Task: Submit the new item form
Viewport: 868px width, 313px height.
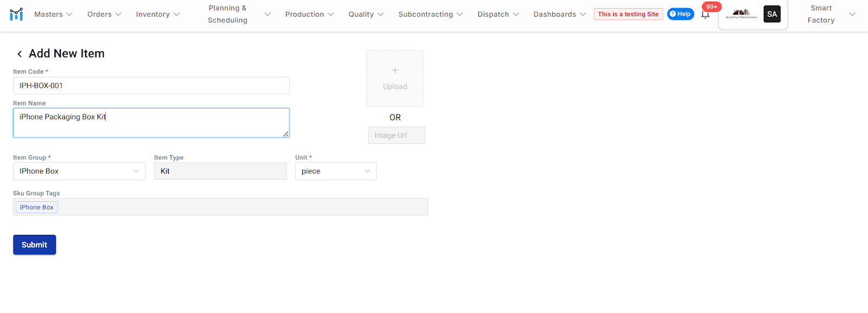Action: click(x=34, y=245)
